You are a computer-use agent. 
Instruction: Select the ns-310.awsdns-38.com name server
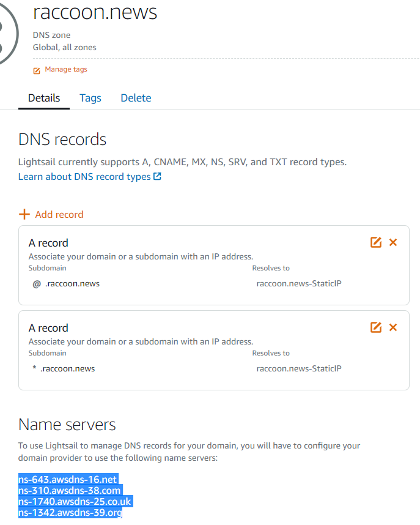tap(68, 490)
